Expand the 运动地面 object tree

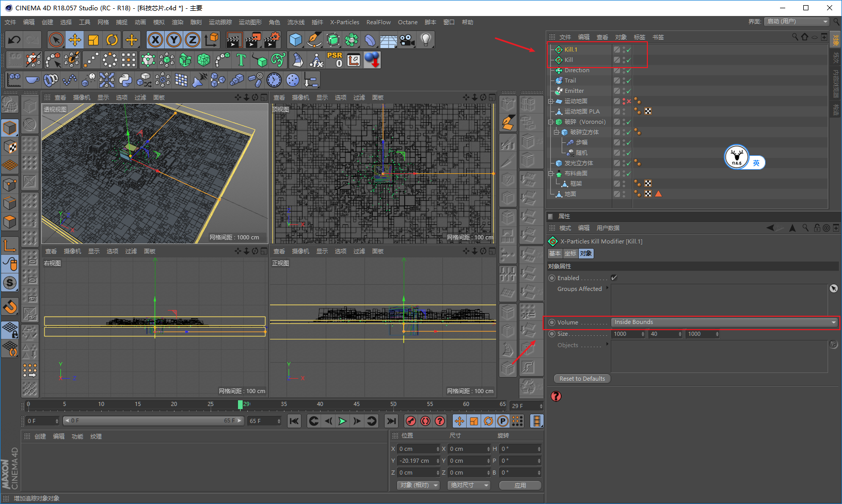pos(551,101)
